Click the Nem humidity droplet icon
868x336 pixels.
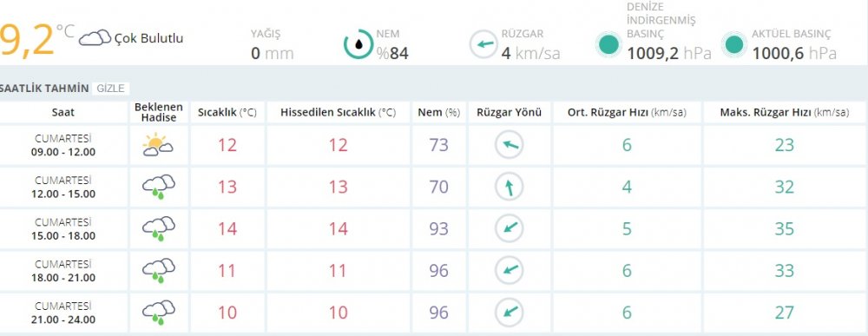pos(358,44)
